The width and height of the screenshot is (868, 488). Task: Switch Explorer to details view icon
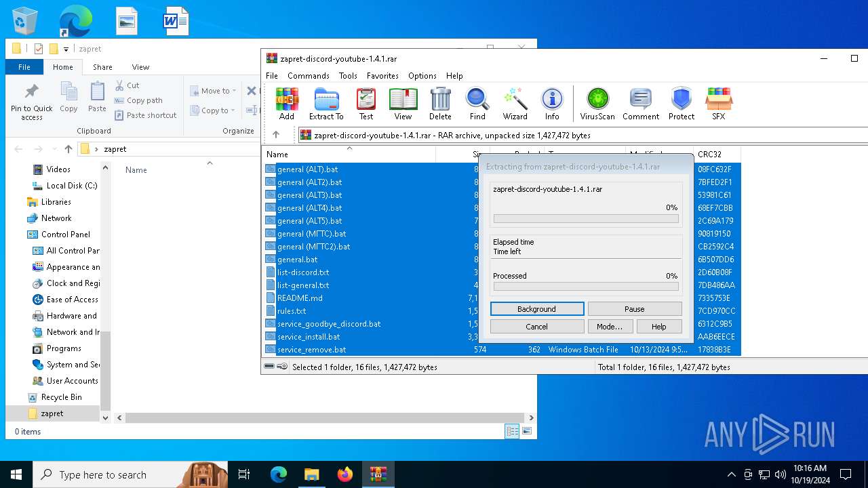[512, 431]
